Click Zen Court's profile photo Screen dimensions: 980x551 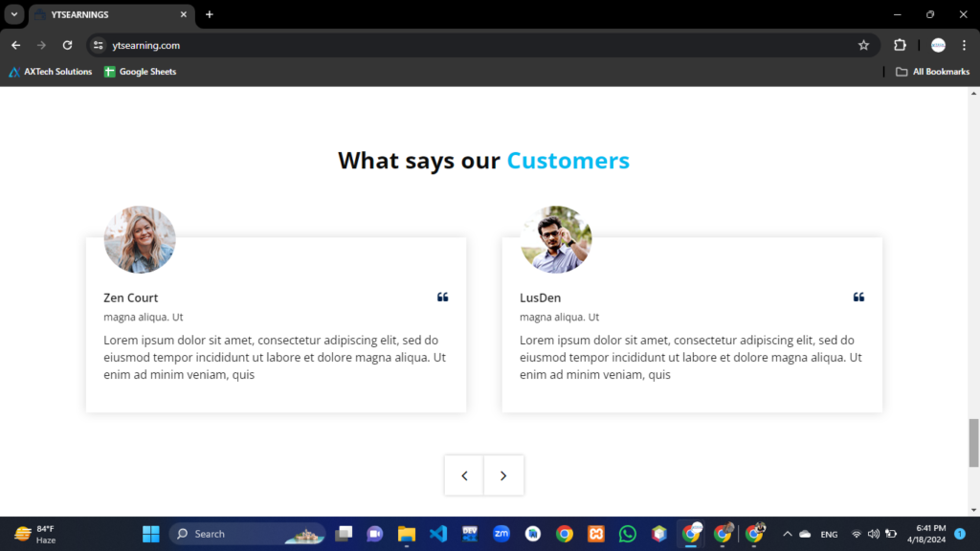coord(140,239)
